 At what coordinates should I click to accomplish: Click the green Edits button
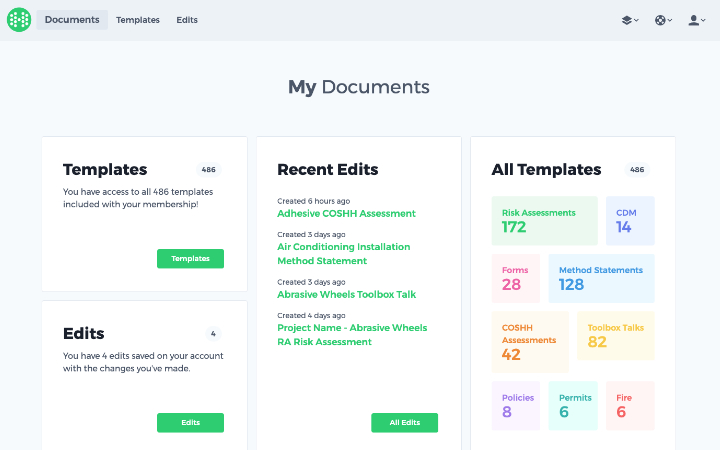191,422
